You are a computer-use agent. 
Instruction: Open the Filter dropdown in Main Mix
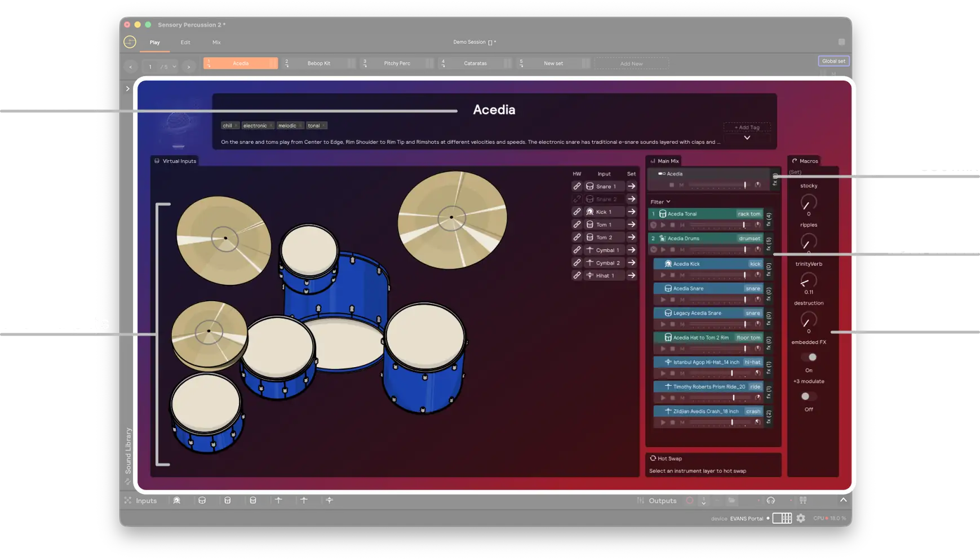point(659,201)
